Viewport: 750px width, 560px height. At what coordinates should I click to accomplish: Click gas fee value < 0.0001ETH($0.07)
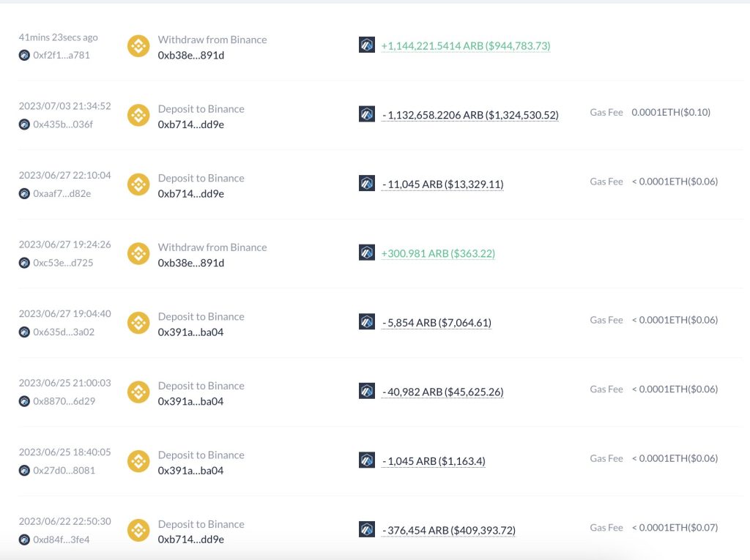[675, 528]
